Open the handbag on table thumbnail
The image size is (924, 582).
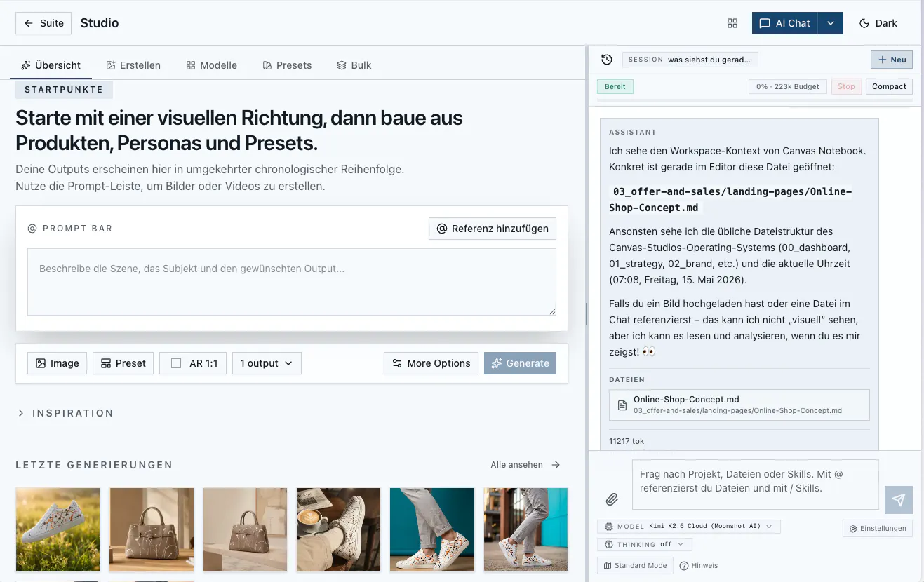point(245,530)
